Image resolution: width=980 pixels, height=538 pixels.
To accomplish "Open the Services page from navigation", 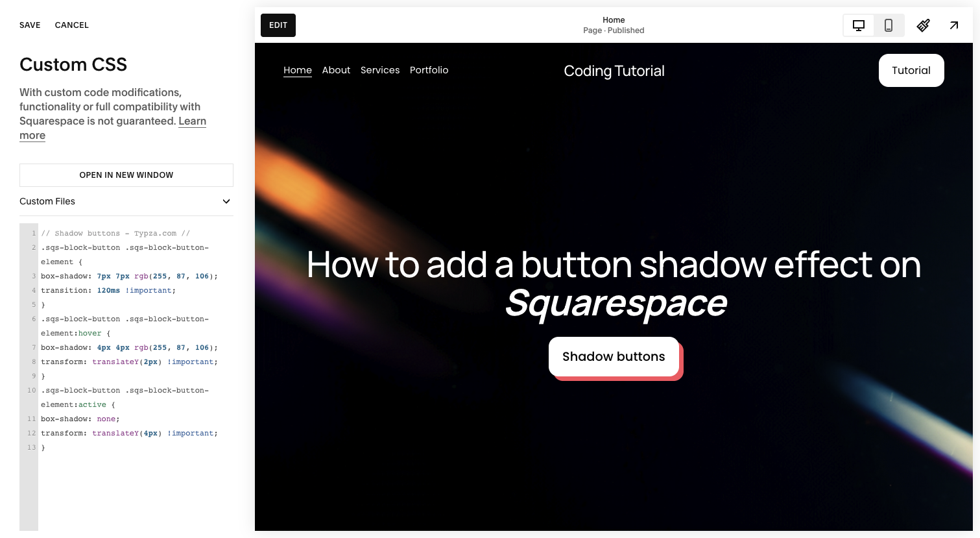I will coord(380,70).
